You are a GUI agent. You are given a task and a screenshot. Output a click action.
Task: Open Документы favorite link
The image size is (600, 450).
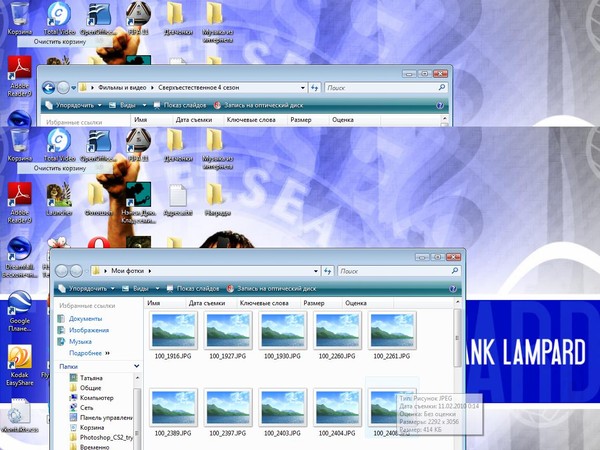point(85,319)
